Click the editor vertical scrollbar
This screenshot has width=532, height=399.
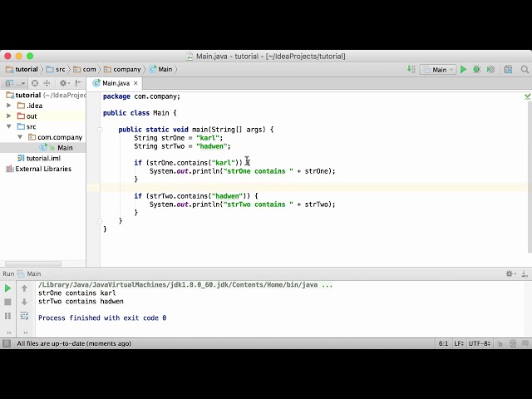coord(530,176)
